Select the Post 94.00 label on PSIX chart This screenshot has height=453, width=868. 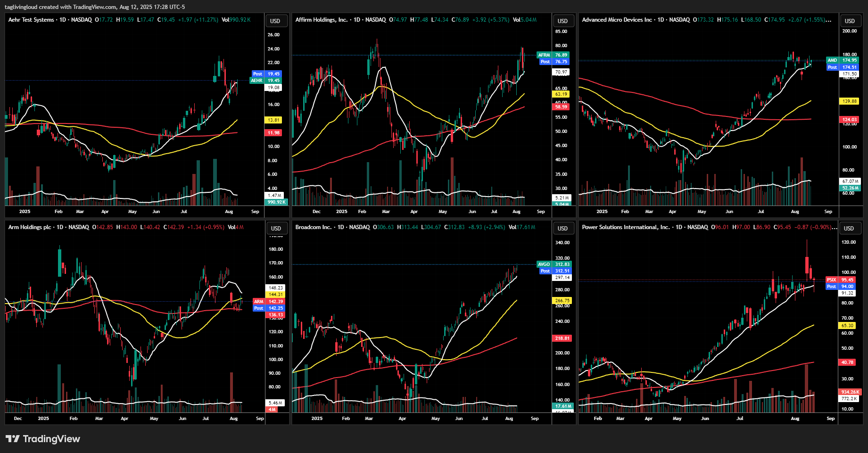(841, 287)
